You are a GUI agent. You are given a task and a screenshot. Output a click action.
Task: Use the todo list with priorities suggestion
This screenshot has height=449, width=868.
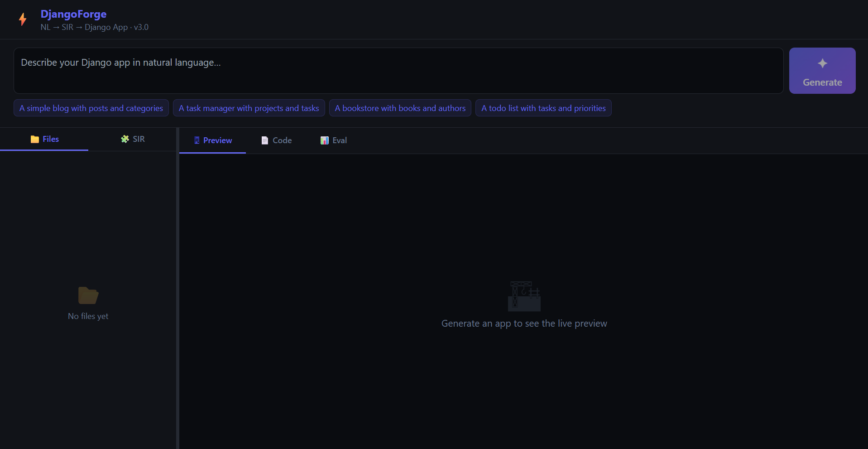tap(543, 108)
